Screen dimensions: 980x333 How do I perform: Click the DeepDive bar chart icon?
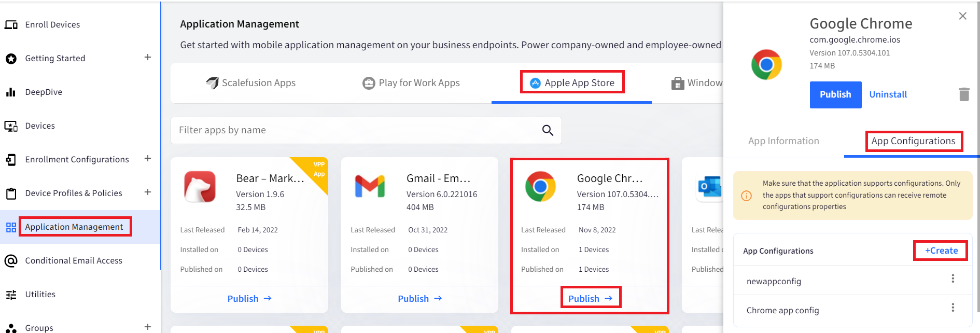click(11, 92)
